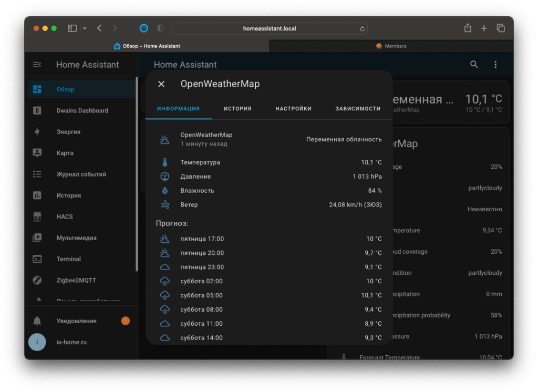This screenshot has height=392, width=538.
Task: Toggle Safari sidebar button
Action: click(x=72, y=28)
